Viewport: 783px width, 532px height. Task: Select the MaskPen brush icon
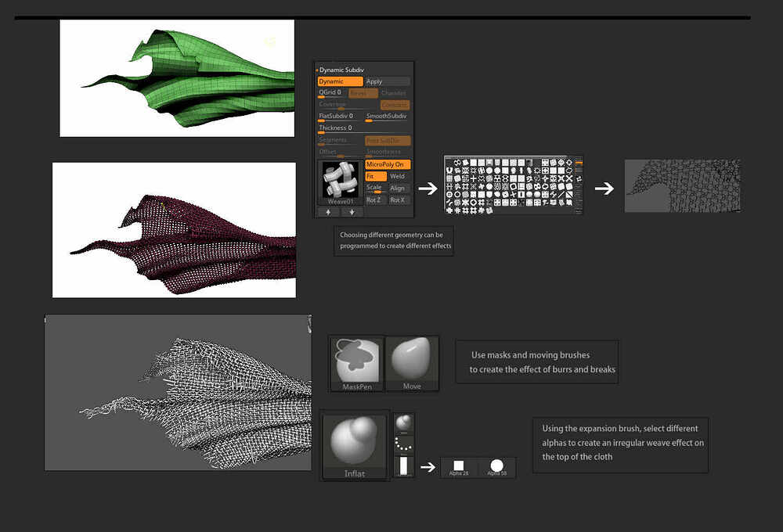(x=356, y=364)
